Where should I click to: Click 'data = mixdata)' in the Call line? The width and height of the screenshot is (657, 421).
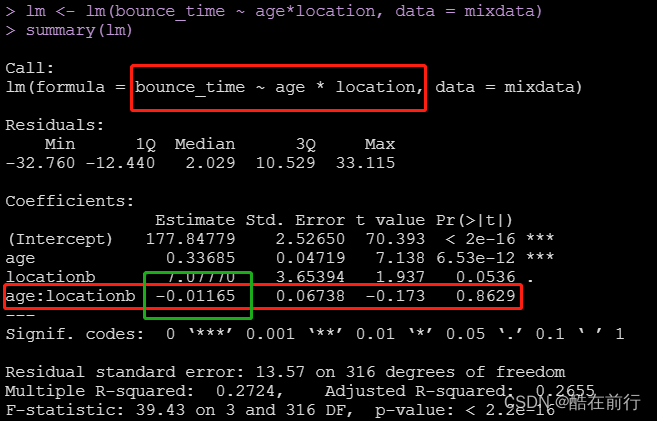coord(509,87)
